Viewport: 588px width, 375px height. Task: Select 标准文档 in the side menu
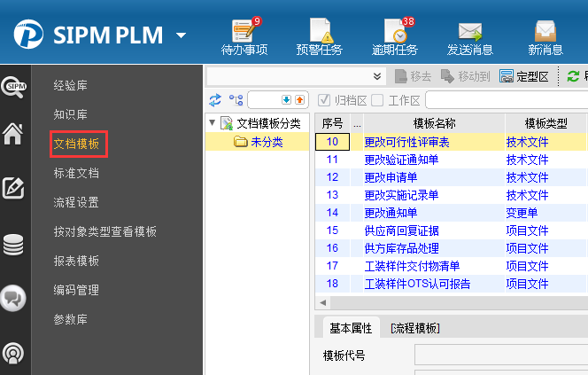click(x=76, y=173)
